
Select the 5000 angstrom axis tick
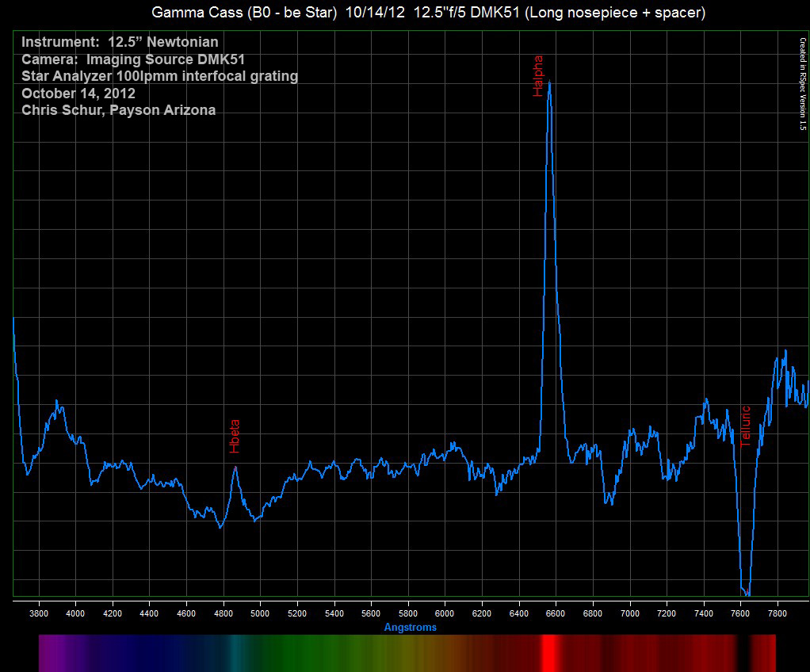coord(260,613)
